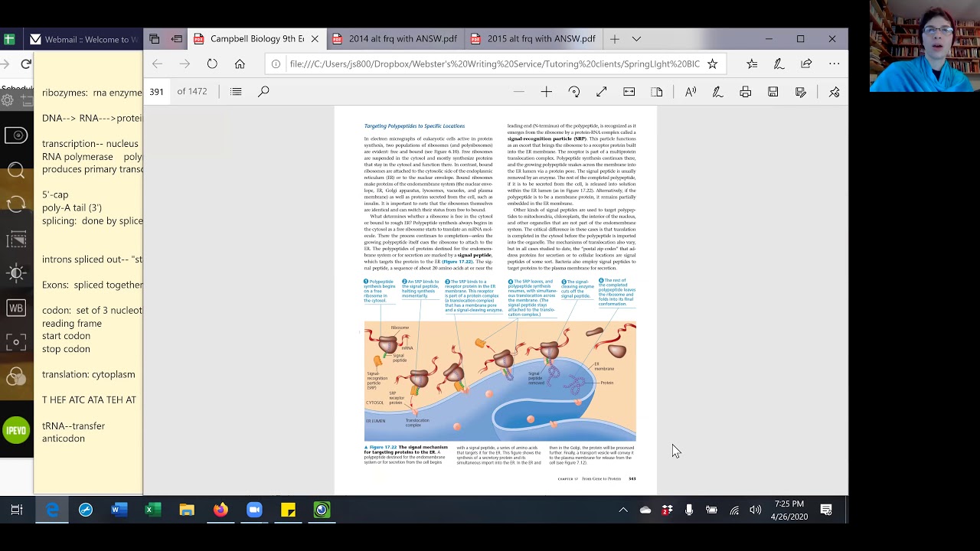The height and width of the screenshot is (551, 980).
Task: Open the PDF table of contents icon
Action: 236,92
